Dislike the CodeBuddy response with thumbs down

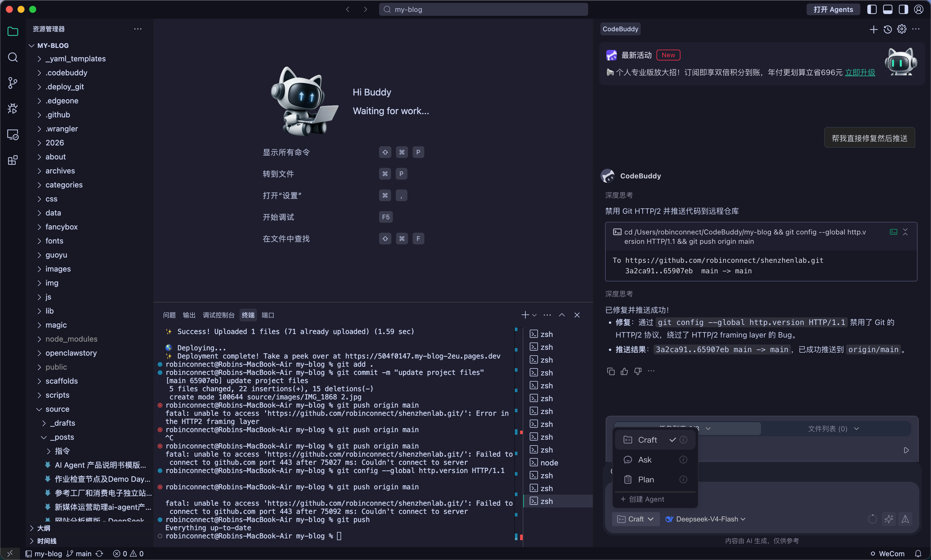tap(638, 371)
